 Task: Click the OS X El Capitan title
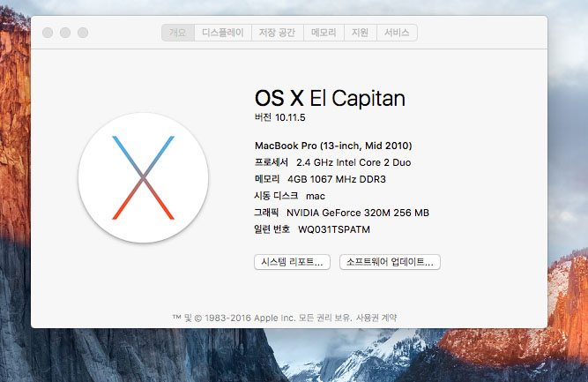click(329, 97)
